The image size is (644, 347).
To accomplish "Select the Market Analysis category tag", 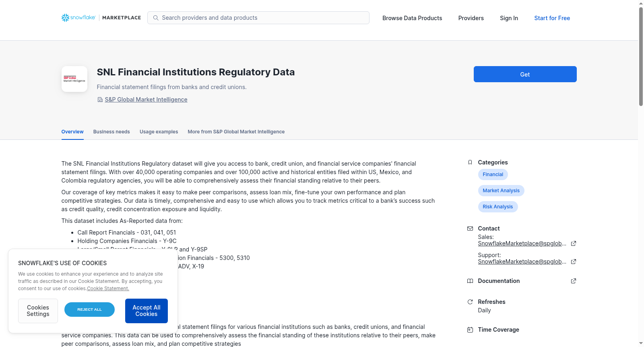I will 501,191.
